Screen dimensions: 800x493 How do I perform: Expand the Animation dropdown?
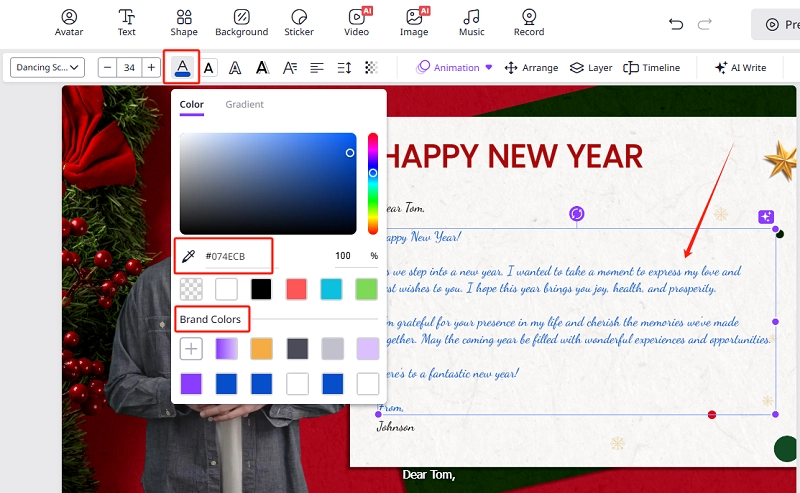454,67
